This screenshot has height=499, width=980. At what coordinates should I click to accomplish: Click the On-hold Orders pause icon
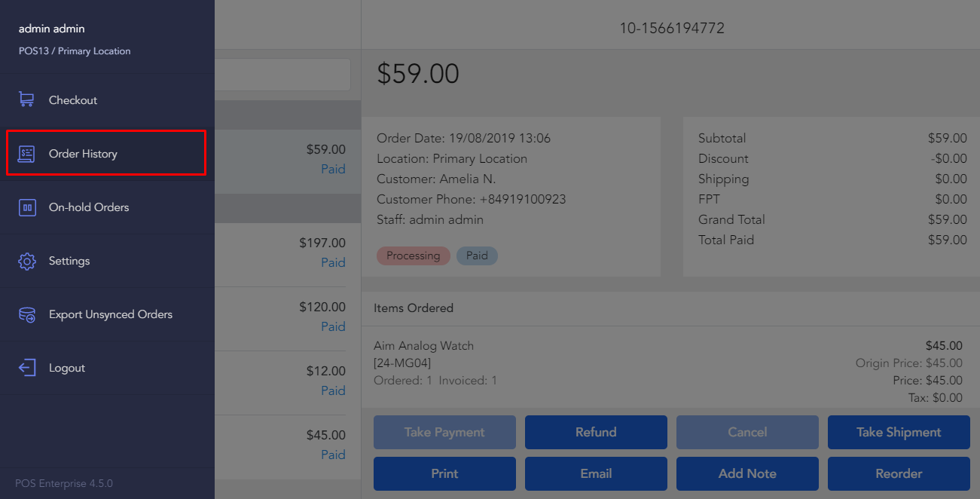click(x=26, y=207)
